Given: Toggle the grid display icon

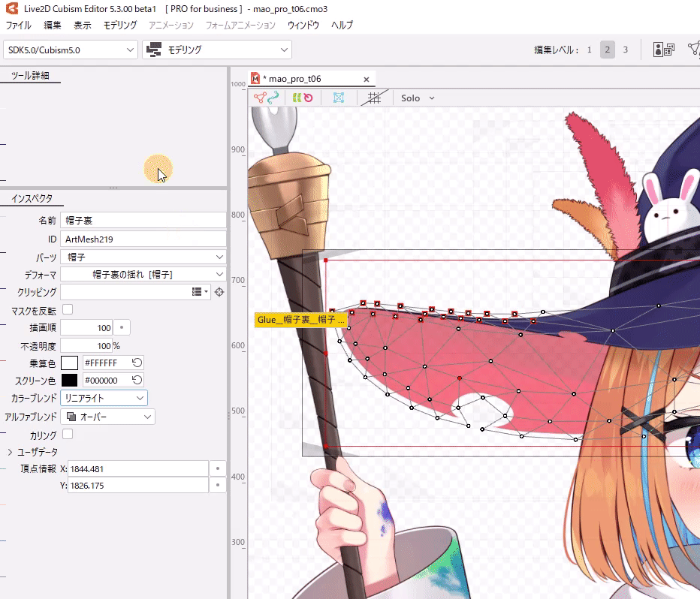Looking at the screenshot, I should (x=373, y=98).
